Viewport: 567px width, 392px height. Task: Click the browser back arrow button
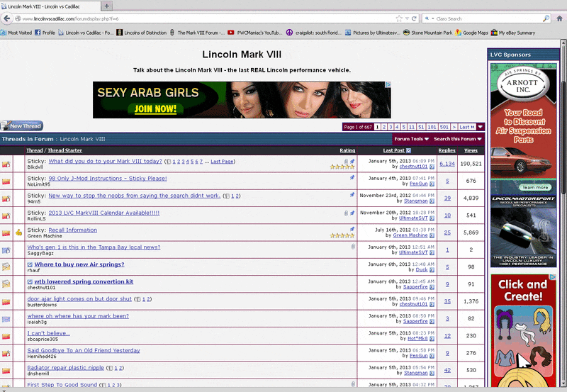click(x=6, y=18)
